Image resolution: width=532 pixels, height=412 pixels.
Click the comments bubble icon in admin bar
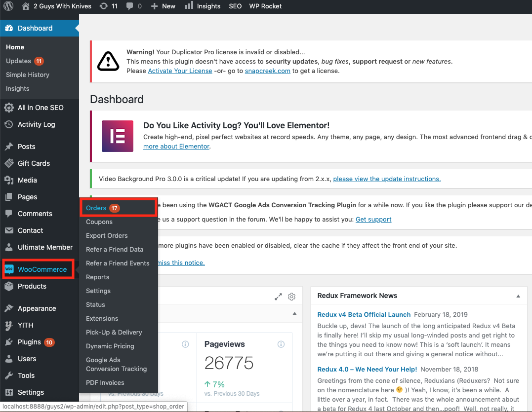coord(129,6)
